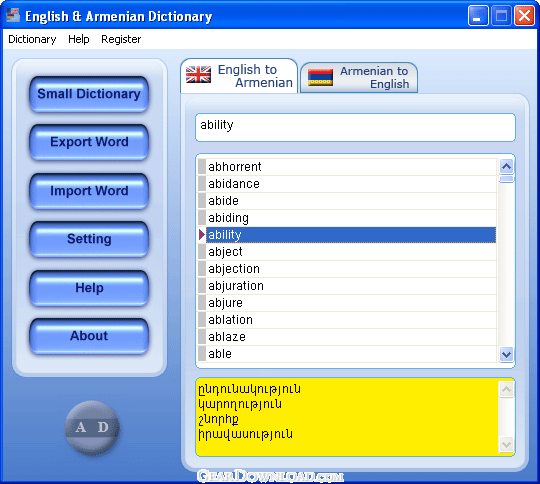Open Help in the menu bar
The image size is (540, 484).
click(x=79, y=39)
